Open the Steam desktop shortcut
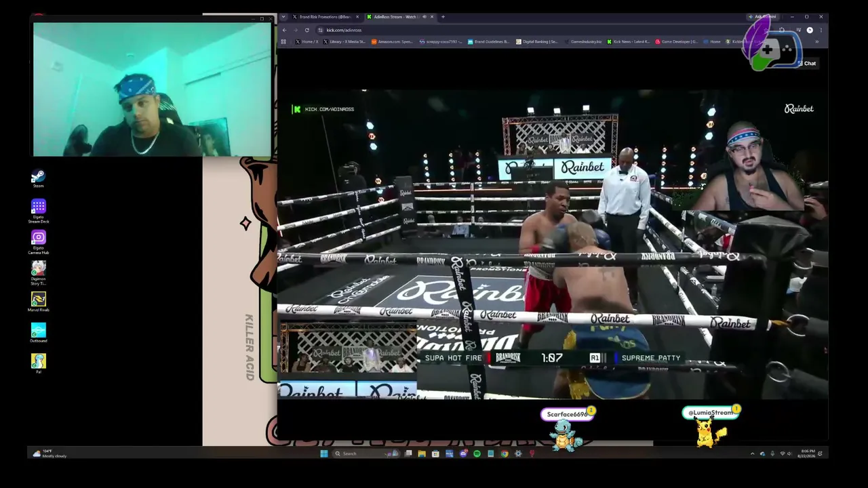Image resolution: width=868 pixels, height=488 pixels. pos(38,178)
